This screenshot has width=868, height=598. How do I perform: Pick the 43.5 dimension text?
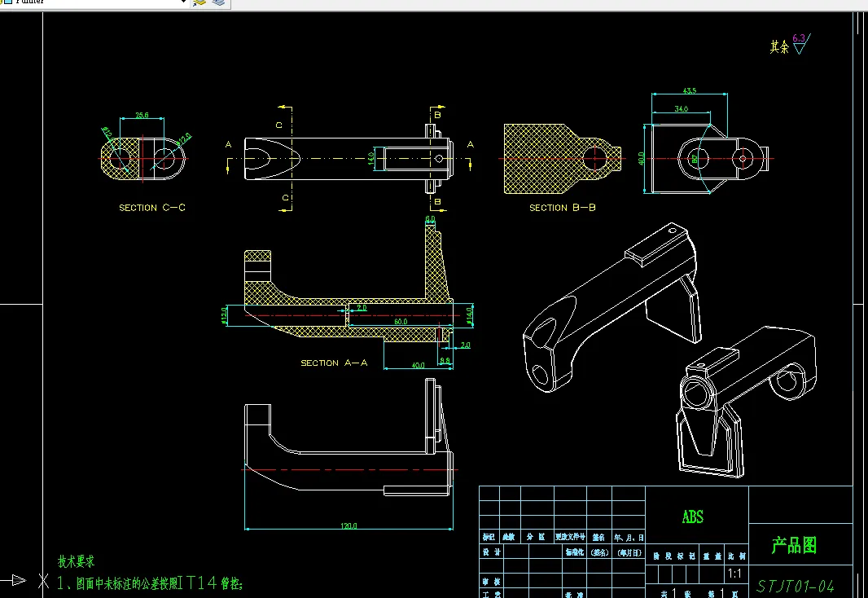(690, 90)
